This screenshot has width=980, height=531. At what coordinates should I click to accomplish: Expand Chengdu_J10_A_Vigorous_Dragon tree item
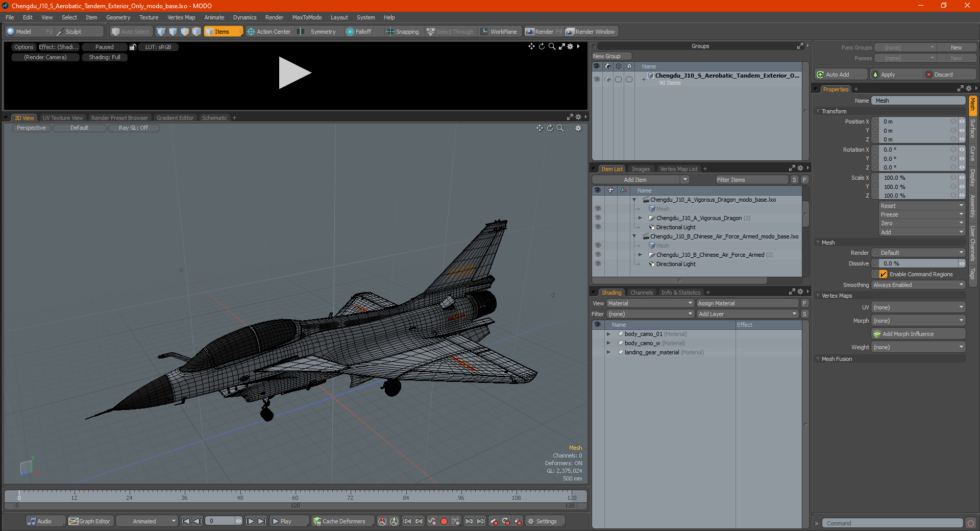[640, 218]
